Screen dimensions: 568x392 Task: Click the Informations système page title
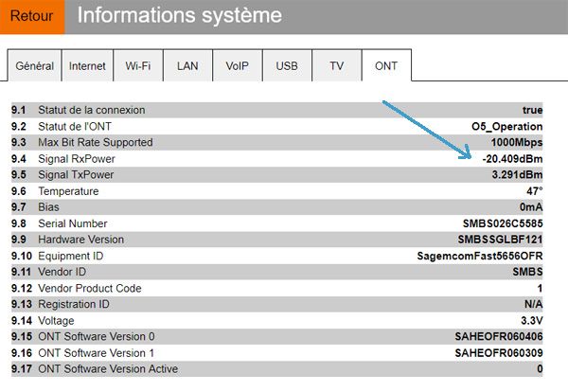[179, 16]
